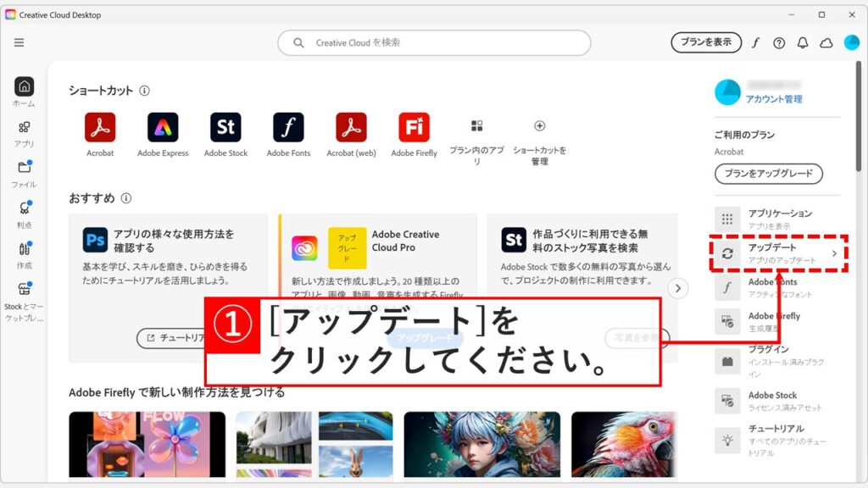Open Files in the left sidebar
Viewport: 868px width, 488px height.
point(24,175)
